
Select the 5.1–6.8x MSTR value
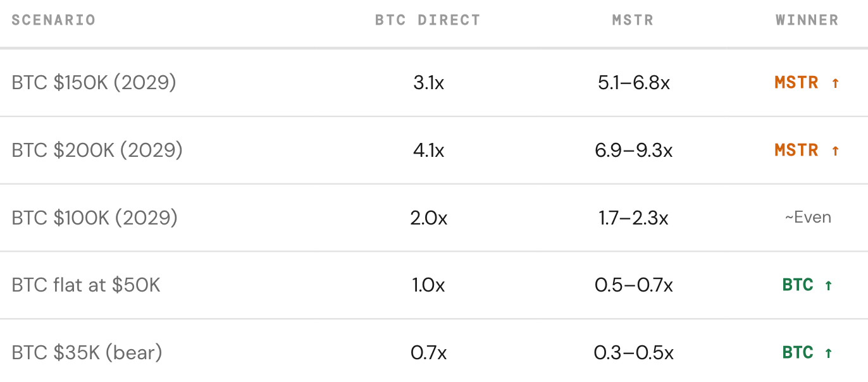pos(634,83)
